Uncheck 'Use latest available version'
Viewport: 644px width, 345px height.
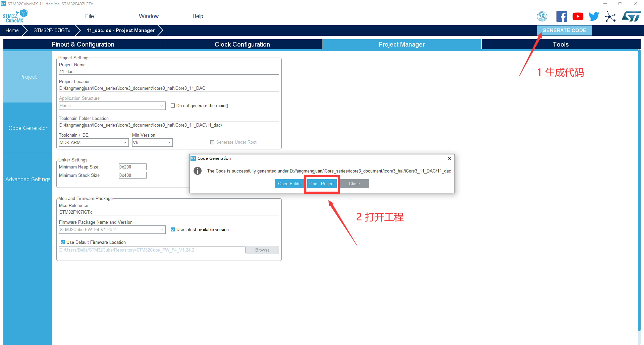point(173,229)
